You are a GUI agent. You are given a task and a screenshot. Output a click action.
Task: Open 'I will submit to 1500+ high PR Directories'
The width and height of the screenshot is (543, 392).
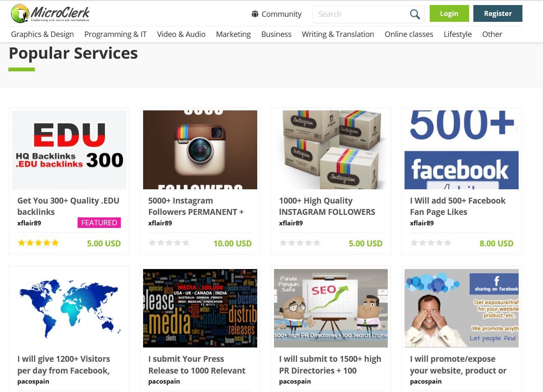click(x=330, y=364)
